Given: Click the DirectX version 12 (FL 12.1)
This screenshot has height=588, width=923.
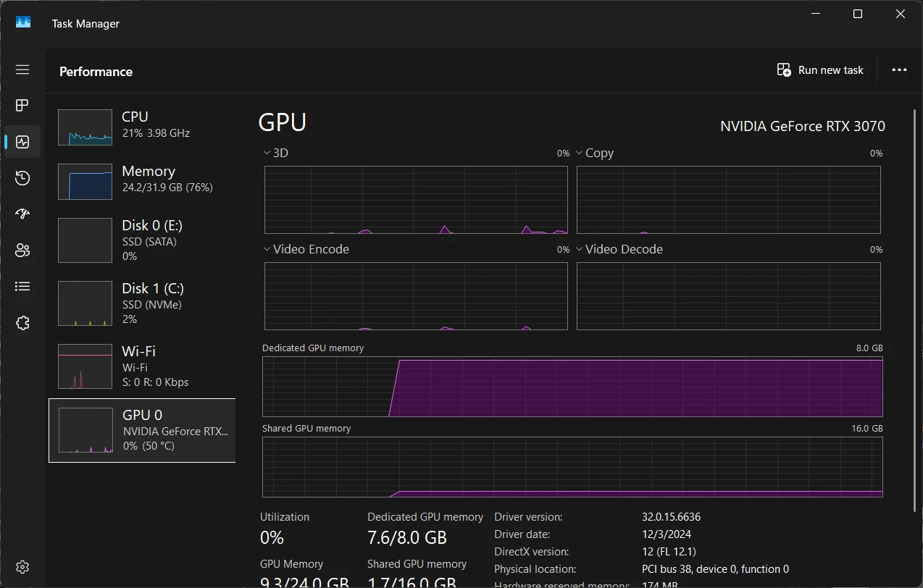Looking at the screenshot, I should pyautogui.click(x=669, y=552).
